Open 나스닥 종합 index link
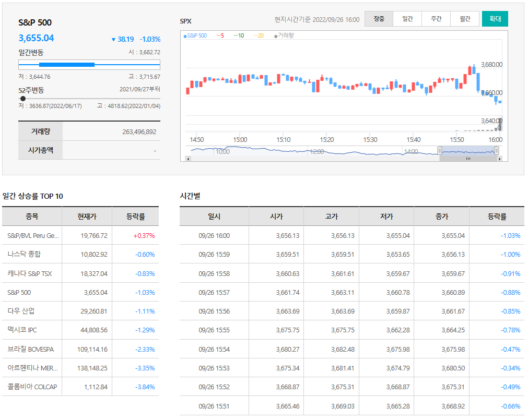 [24, 254]
